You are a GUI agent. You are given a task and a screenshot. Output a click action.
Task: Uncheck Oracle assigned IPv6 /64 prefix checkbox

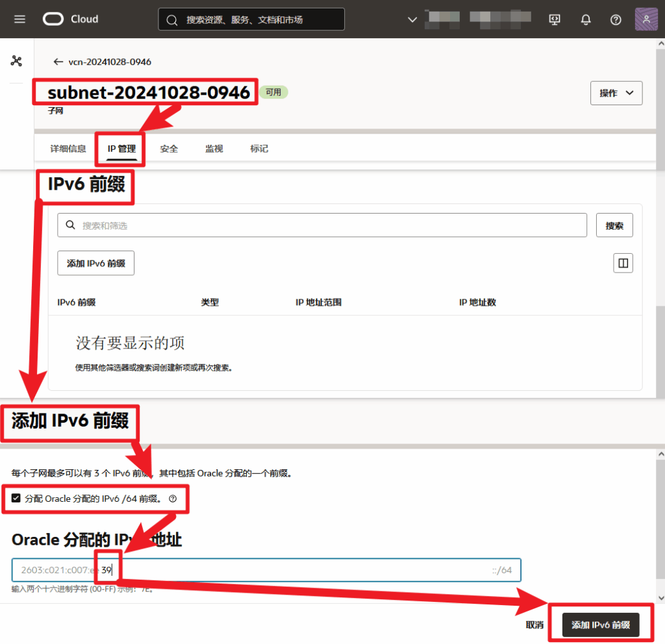click(16, 498)
